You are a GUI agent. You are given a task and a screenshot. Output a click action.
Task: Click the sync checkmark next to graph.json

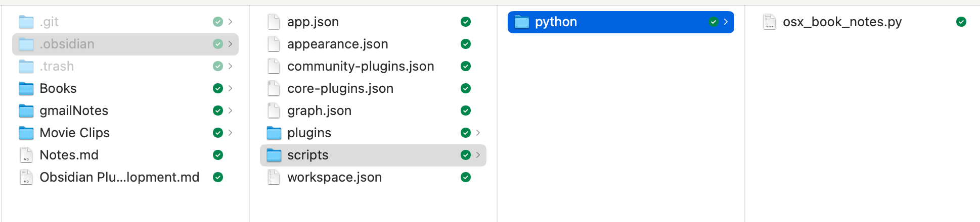point(466,111)
